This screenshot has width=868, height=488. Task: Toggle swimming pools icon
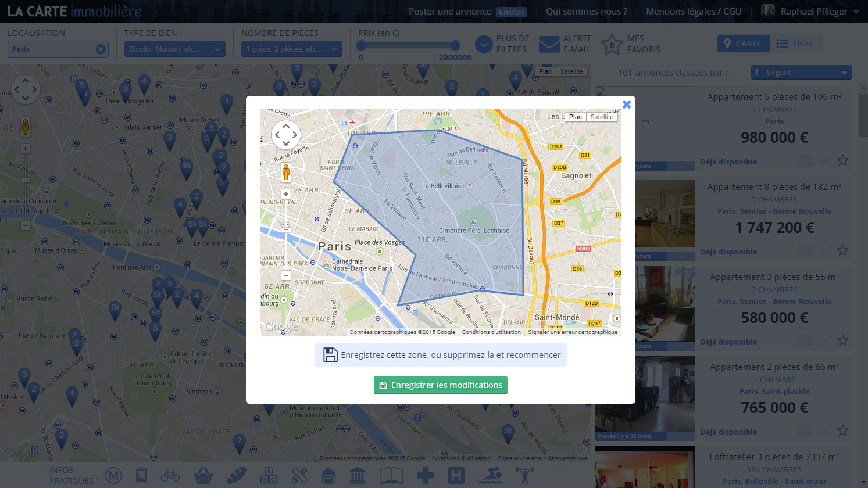(x=490, y=476)
